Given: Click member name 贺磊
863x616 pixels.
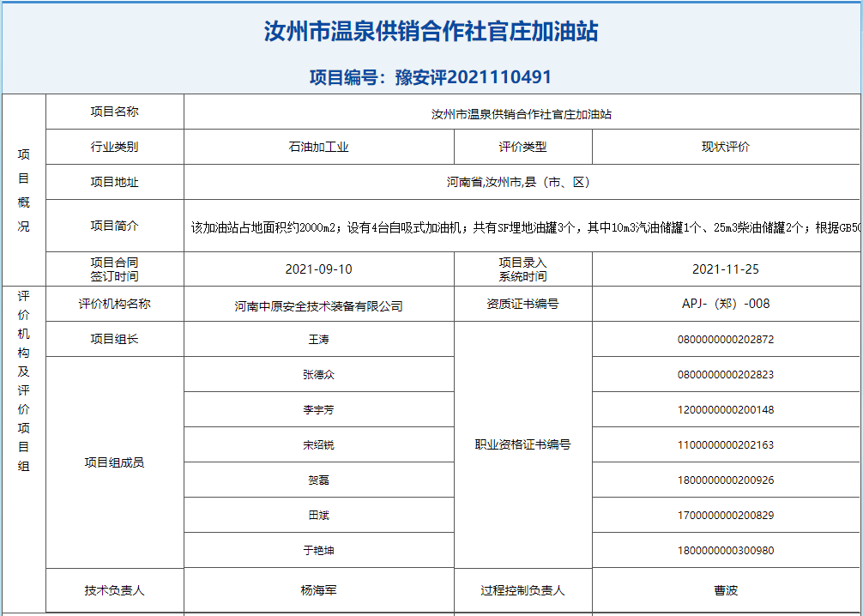Looking at the screenshot, I should pyautogui.click(x=318, y=480).
